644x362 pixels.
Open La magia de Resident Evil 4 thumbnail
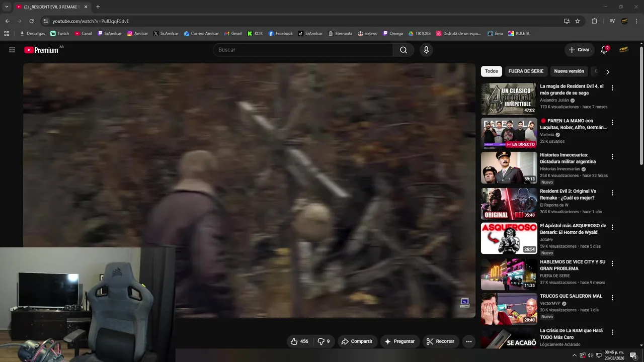509,99
